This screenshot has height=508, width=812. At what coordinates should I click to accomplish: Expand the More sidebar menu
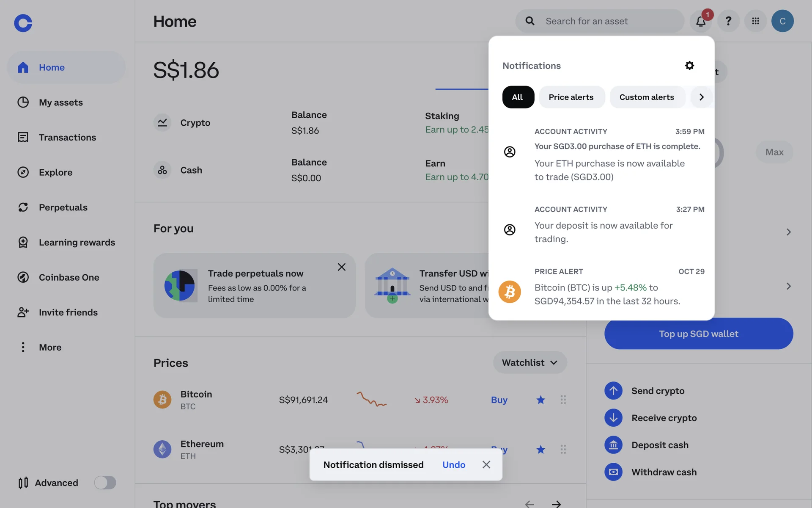point(50,347)
